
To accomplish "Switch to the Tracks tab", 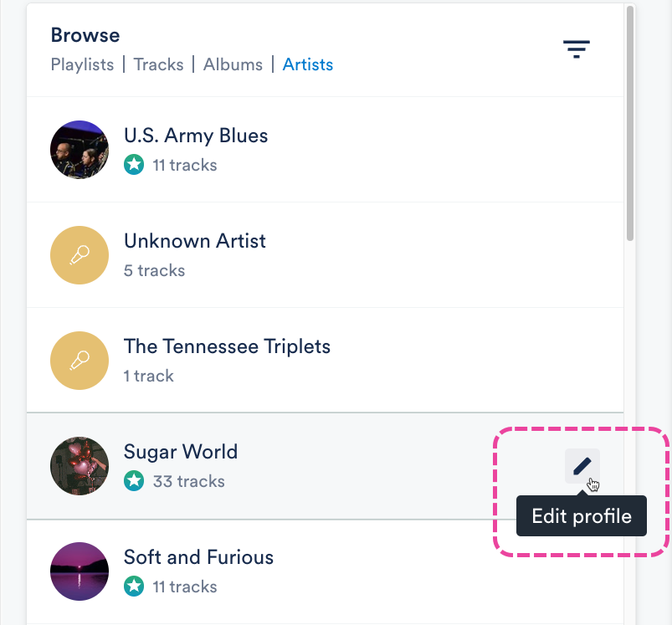I will (158, 64).
